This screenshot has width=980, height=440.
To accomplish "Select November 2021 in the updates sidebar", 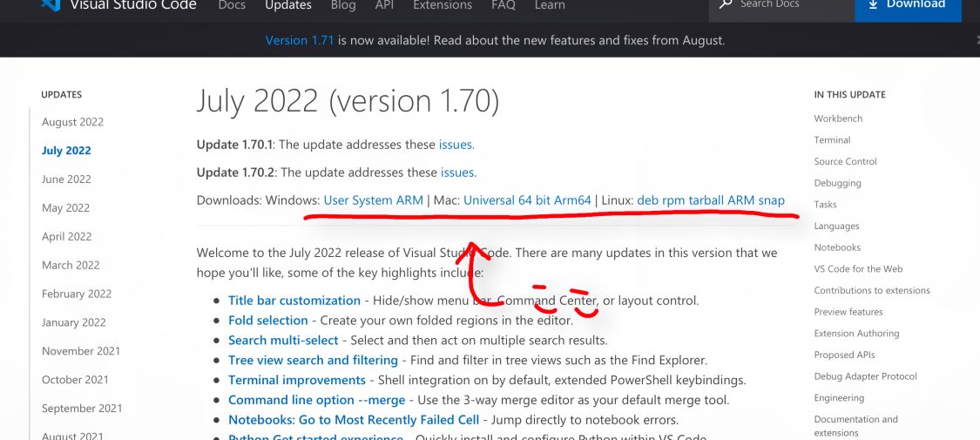I will click(x=81, y=351).
